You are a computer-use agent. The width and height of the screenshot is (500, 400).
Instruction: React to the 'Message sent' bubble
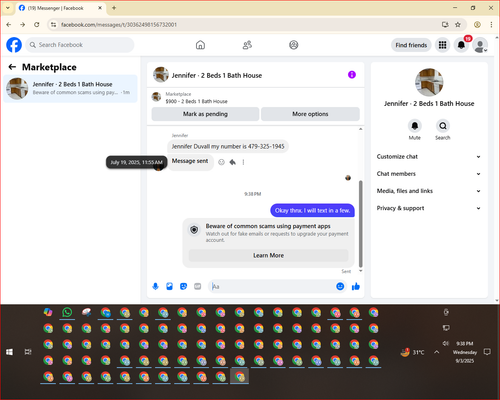coord(221,162)
